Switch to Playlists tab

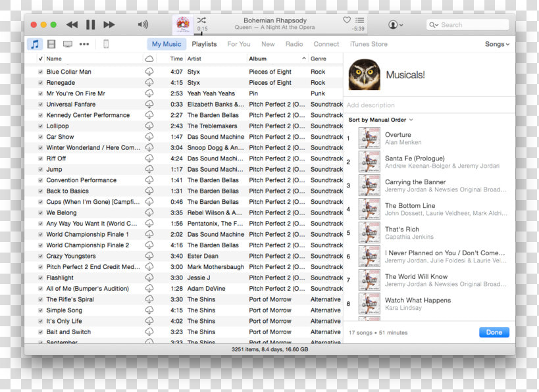click(x=204, y=44)
